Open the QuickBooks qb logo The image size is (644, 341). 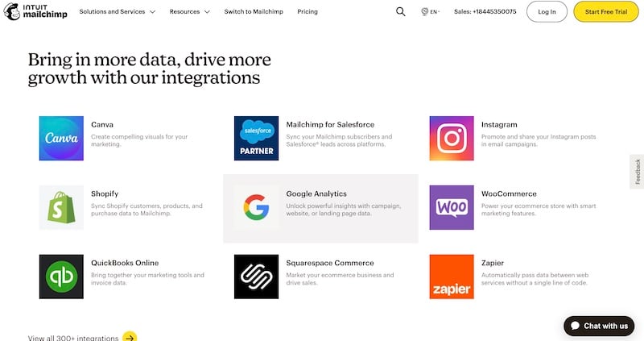pos(61,277)
